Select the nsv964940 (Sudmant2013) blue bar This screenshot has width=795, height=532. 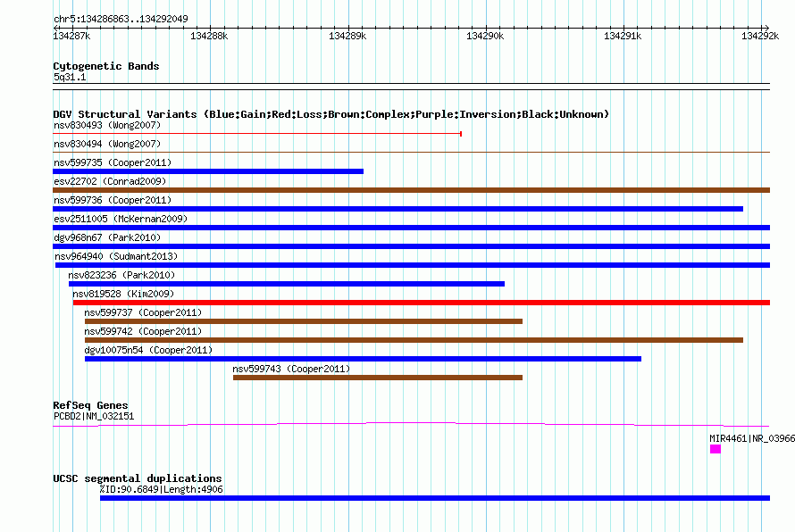pos(413,265)
